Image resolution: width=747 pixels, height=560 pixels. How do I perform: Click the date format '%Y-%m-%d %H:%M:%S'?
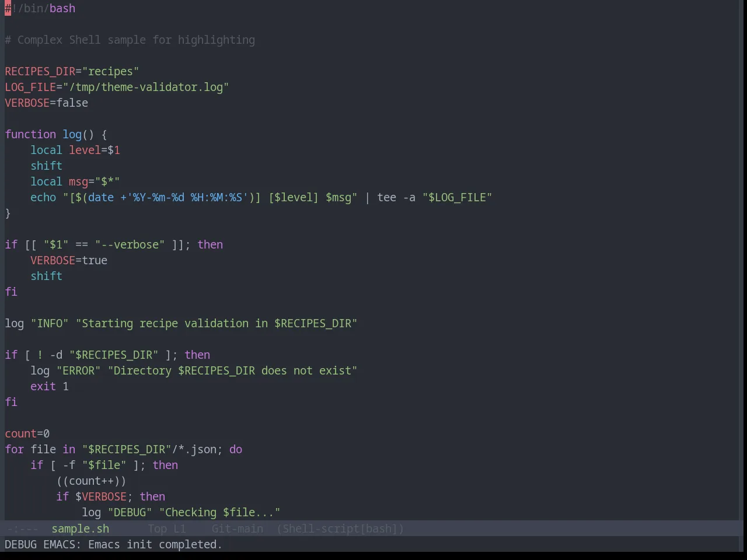187,197
